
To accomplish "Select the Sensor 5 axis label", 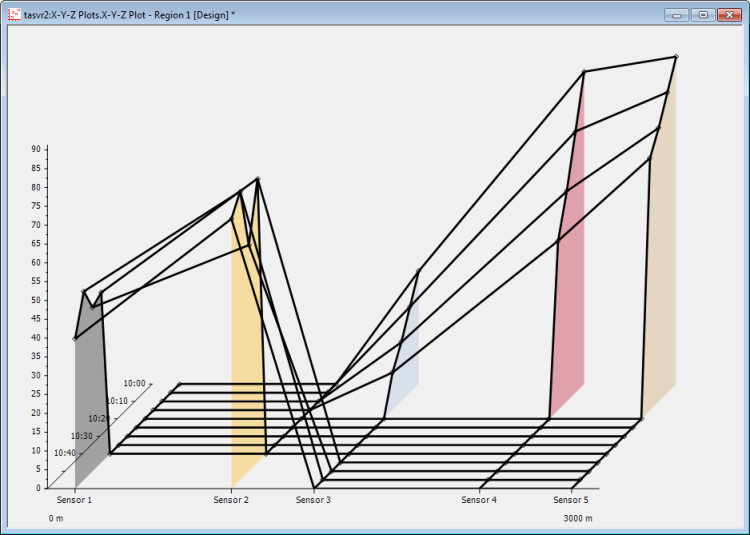I will click(x=571, y=499).
